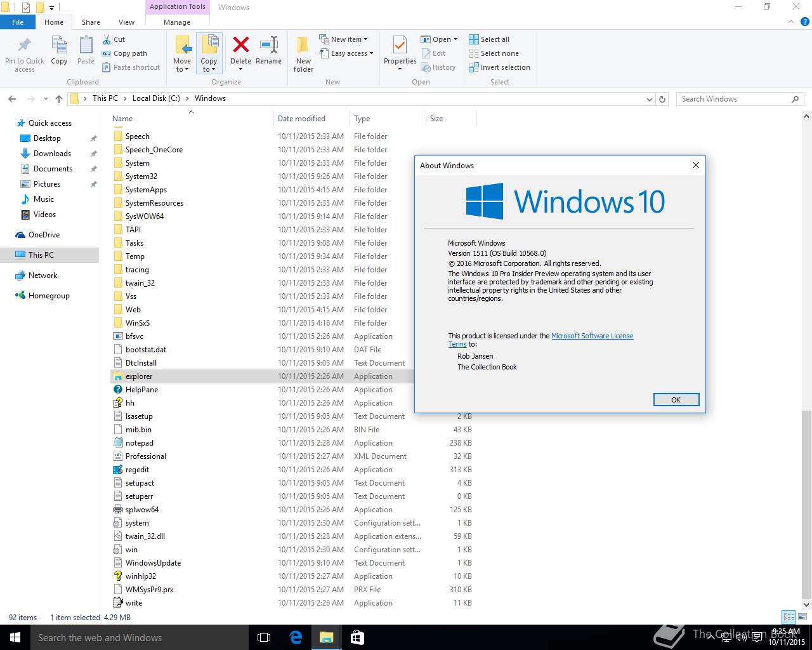Screen dimensions: 812x650
Task: Open Properties with the checkmark icon
Action: click(x=400, y=46)
